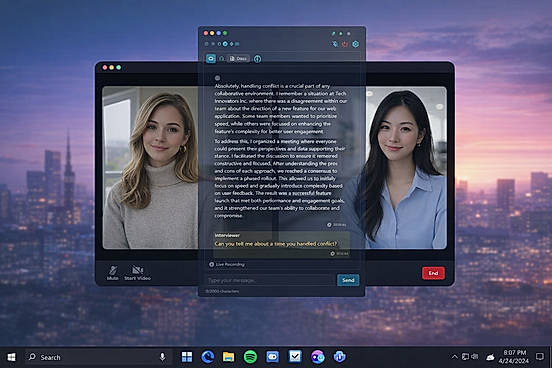Mute the microphone in call window

(113, 273)
